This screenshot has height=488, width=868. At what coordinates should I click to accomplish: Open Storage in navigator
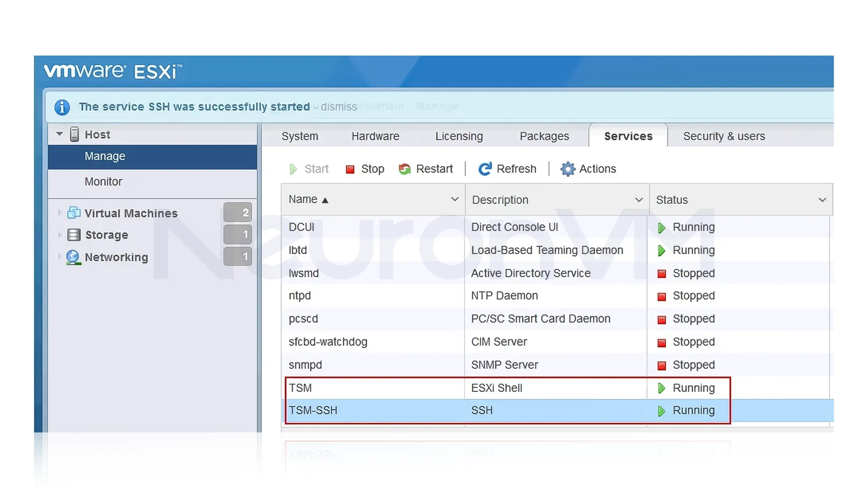107,235
